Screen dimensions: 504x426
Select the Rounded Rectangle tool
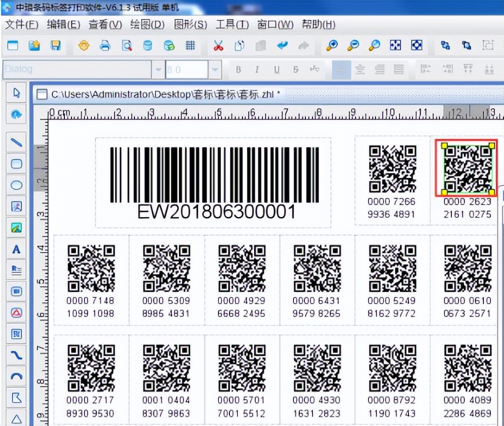pyautogui.click(x=16, y=163)
